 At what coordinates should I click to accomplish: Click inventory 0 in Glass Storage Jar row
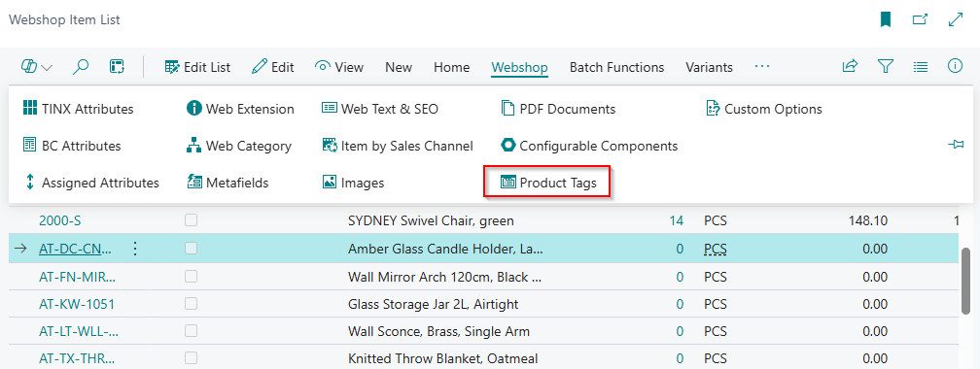[x=680, y=305]
